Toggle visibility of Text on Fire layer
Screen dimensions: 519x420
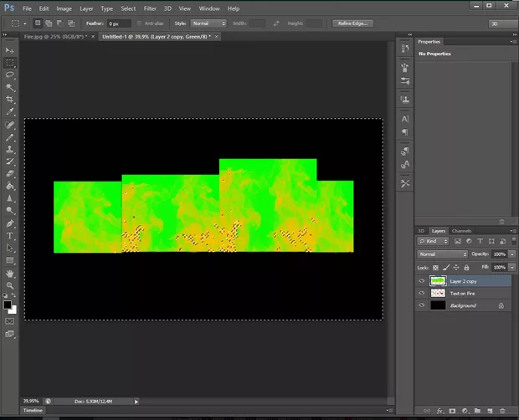[x=421, y=294]
